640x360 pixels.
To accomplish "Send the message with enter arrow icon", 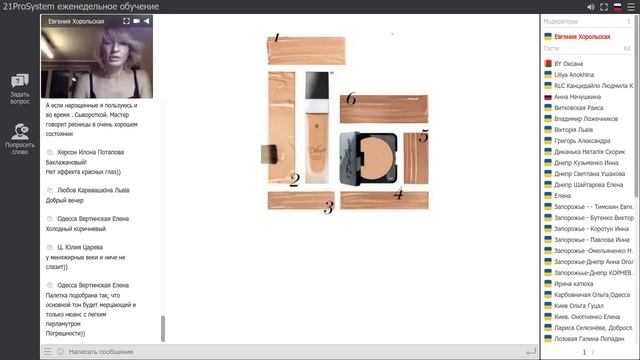I will [531, 351].
